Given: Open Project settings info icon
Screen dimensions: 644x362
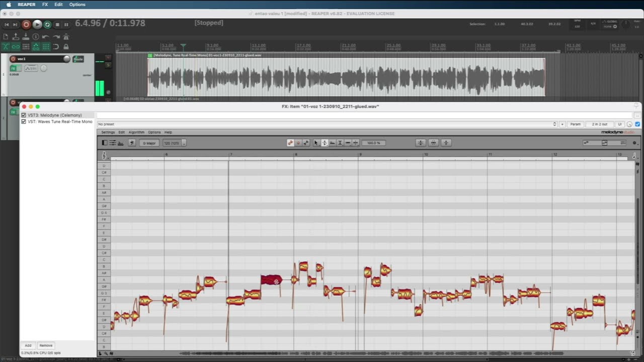Looking at the screenshot, I should (36, 37).
